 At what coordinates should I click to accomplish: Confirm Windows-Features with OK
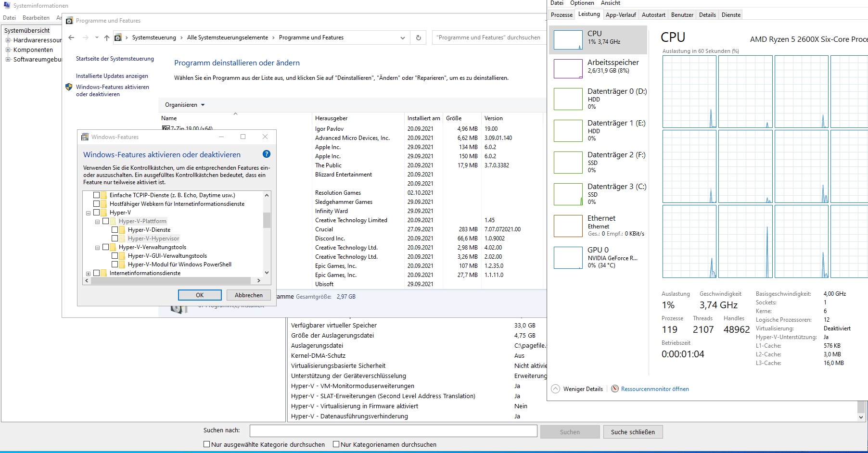tap(200, 295)
